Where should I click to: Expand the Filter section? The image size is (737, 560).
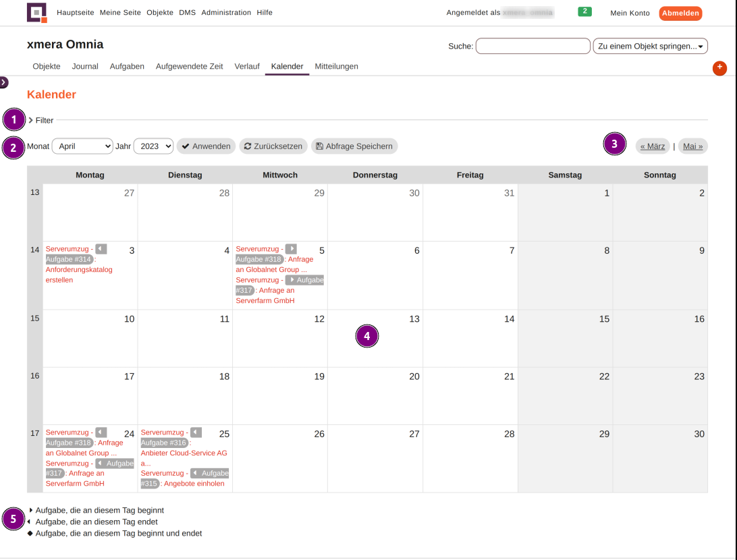[x=41, y=120]
